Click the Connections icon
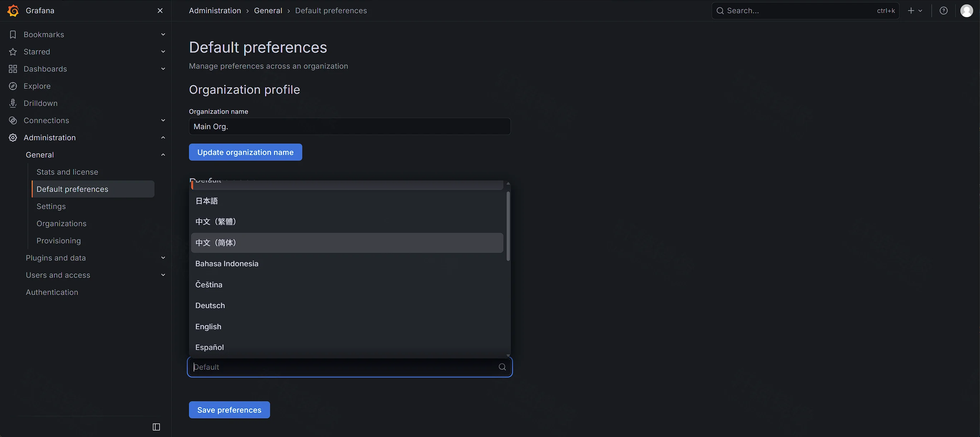This screenshot has width=980, height=437. 13,120
